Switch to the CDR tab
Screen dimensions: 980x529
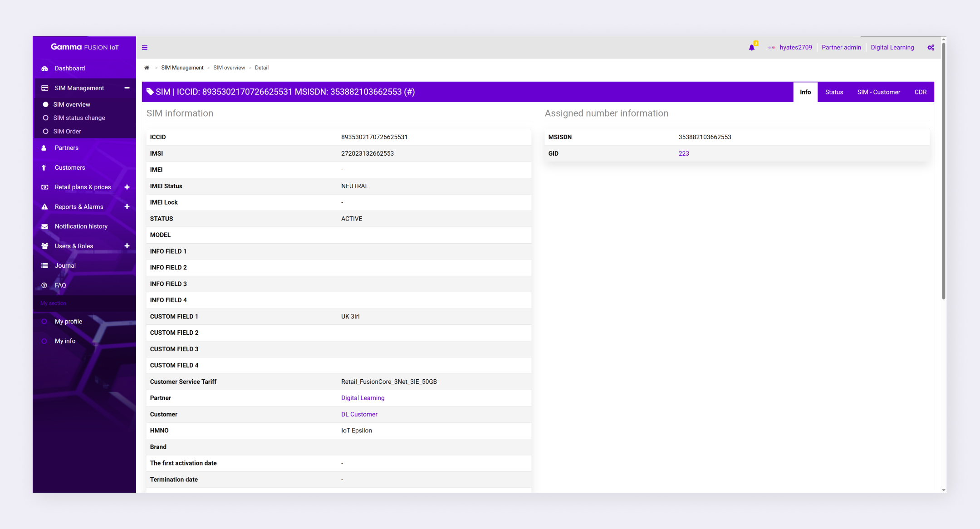coord(920,92)
